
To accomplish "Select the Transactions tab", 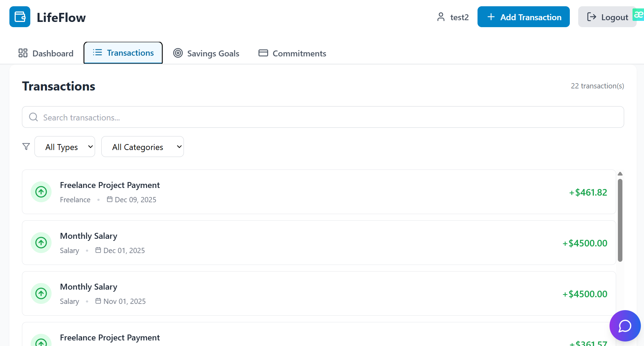I will pyautogui.click(x=123, y=53).
